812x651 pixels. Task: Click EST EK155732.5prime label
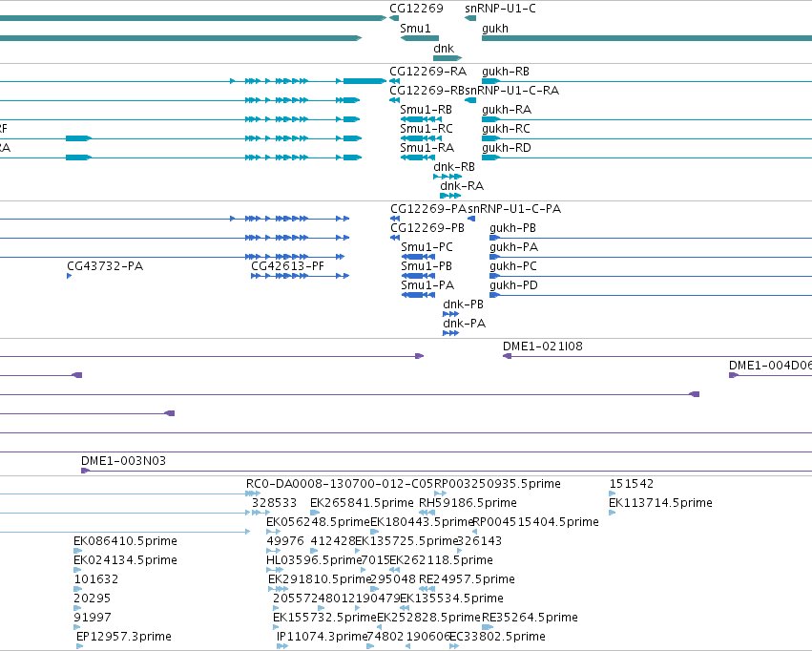324,618
